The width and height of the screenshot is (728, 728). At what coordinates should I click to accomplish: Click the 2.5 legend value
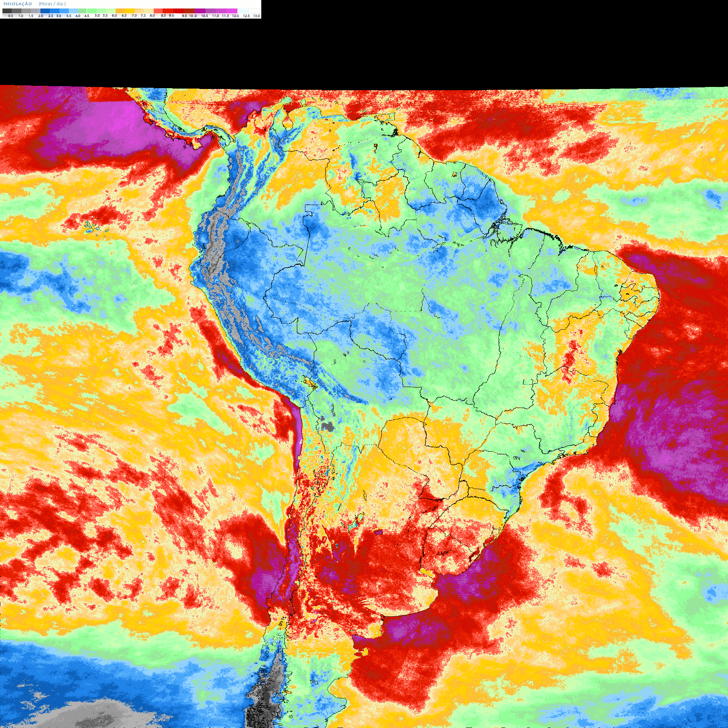click(51, 16)
